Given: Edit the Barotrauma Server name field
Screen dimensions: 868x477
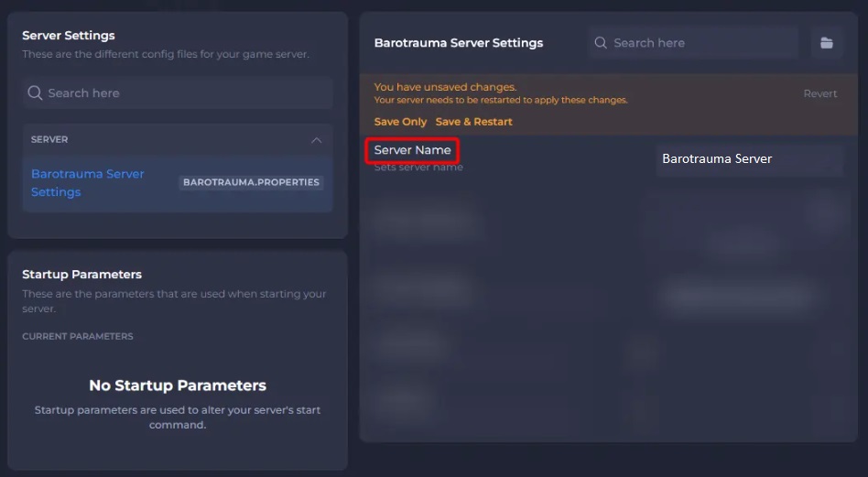Looking at the screenshot, I should tap(747, 159).
